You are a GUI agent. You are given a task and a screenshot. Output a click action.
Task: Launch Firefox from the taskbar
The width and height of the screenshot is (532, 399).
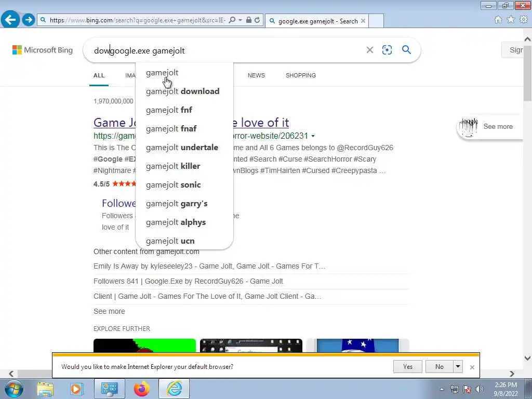[x=142, y=389]
